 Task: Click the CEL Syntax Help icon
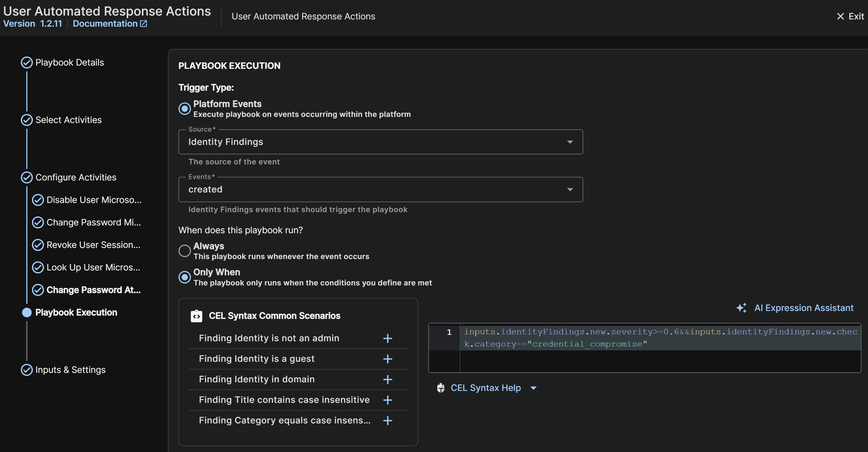click(x=441, y=388)
